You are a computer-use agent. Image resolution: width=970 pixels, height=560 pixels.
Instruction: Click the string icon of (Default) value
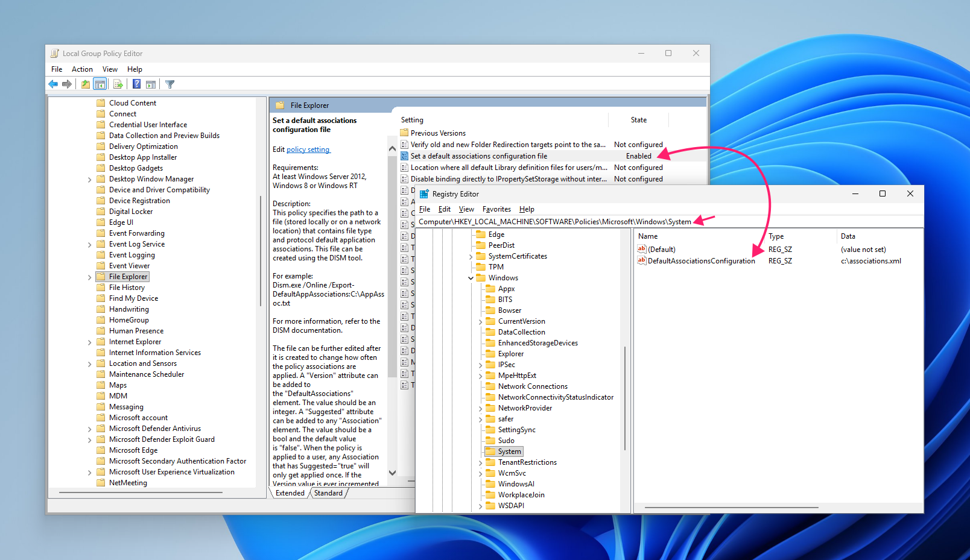tap(642, 249)
